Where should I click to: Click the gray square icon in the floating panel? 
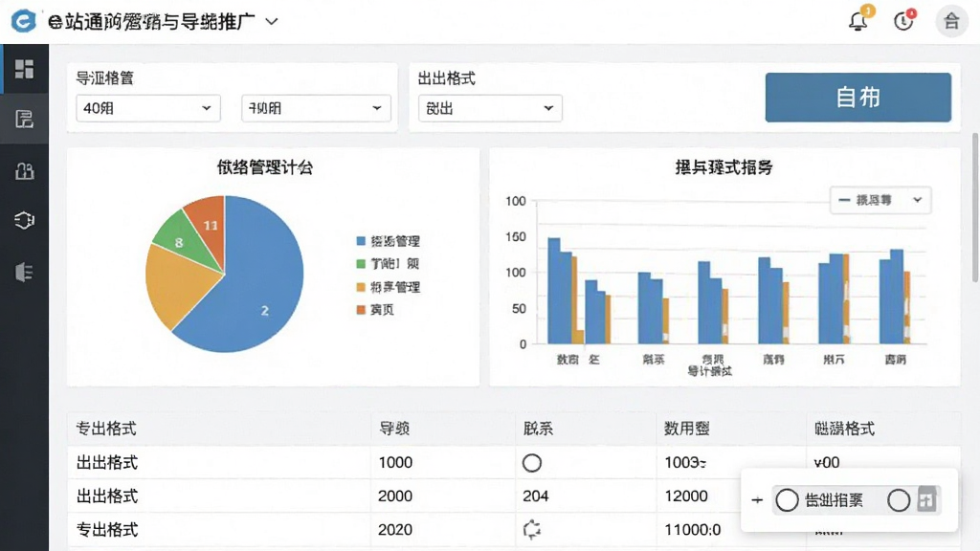[x=926, y=499]
